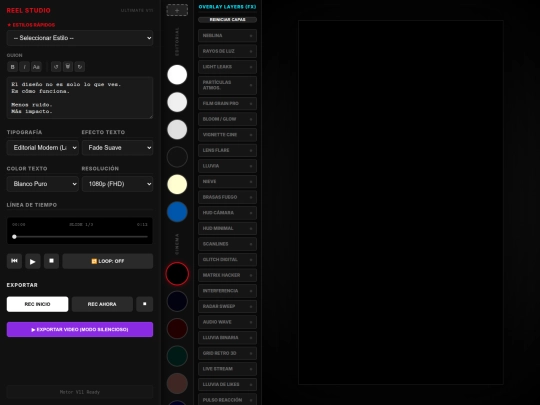The width and height of the screenshot is (540, 405).
Task: Activate the Lens Flare overlay
Action: [x=227, y=150]
